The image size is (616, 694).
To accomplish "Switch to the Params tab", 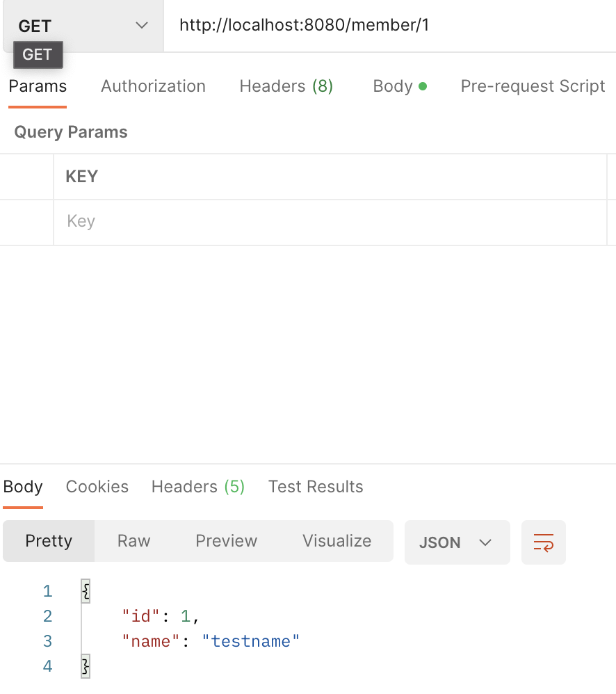I will tap(38, 86).
